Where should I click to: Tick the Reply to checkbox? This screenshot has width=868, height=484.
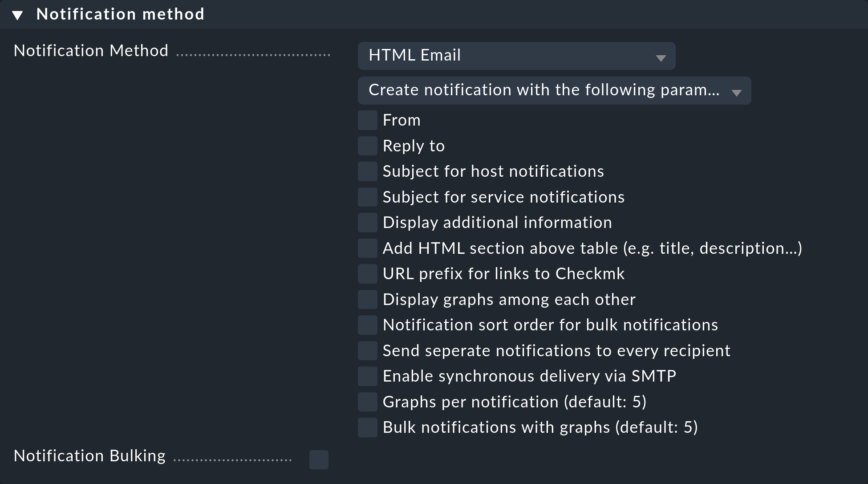tap(367, 146)
